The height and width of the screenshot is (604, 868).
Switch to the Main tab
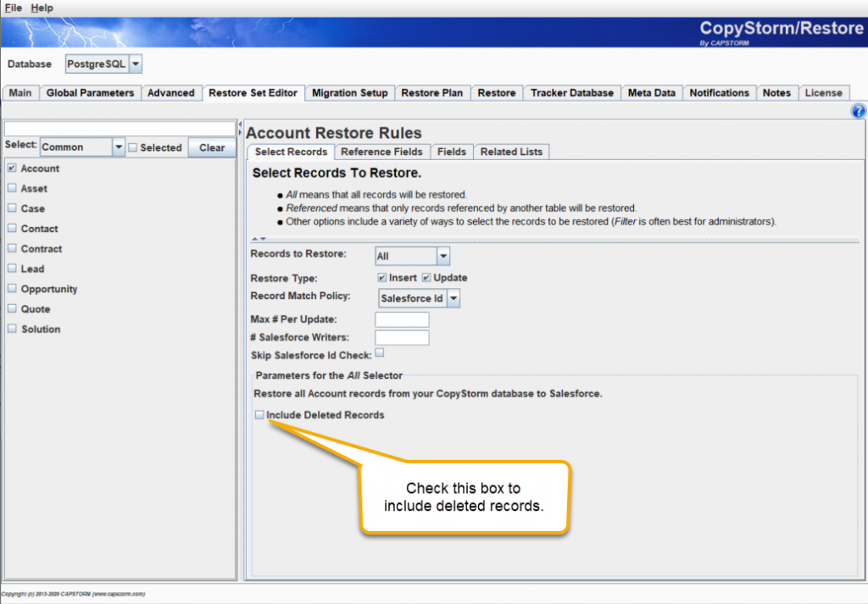pyautogui.click(x=20, y=93)
